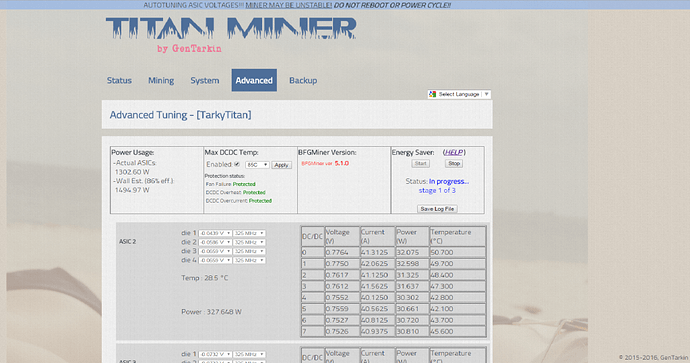Open the Energy Saver HELP link

tap(454, 152)
